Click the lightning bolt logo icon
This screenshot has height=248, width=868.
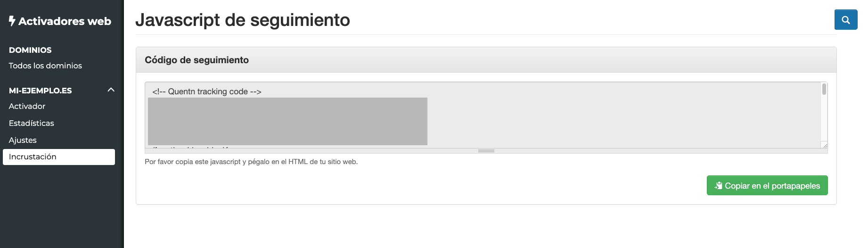tap(12, 21)
